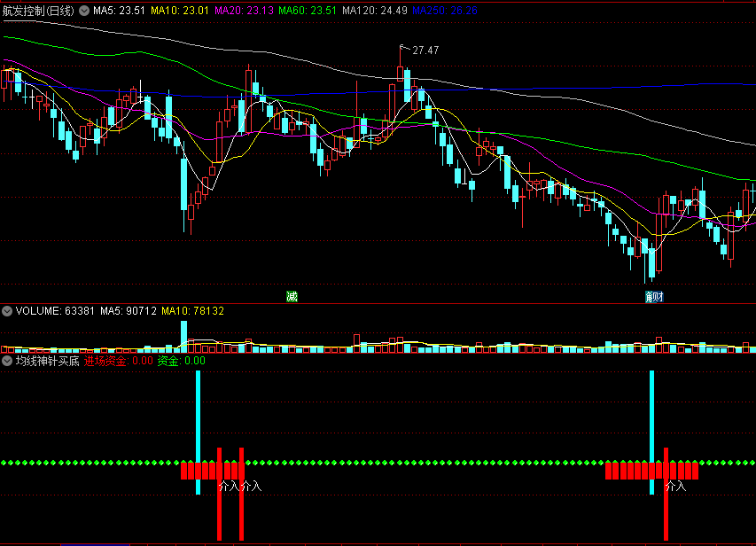Click the 27.47 high price marker

pyautogui.click(x=425, y=51)
